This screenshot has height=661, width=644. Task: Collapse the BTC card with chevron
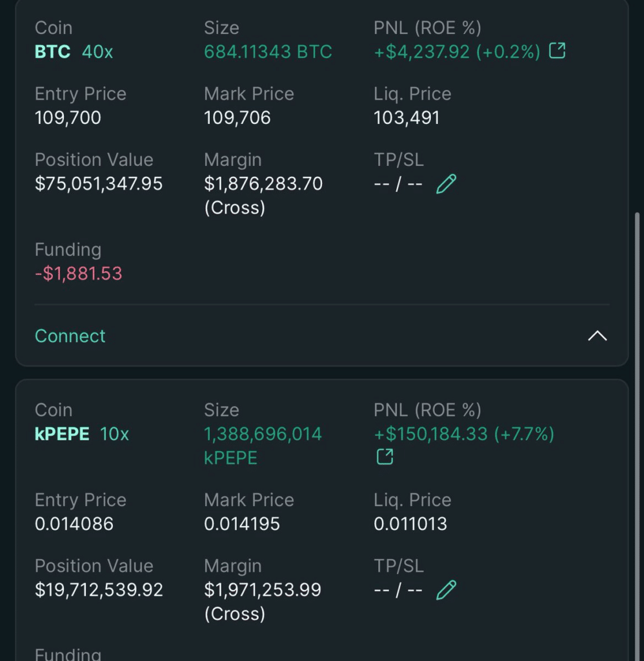(598, 336)
